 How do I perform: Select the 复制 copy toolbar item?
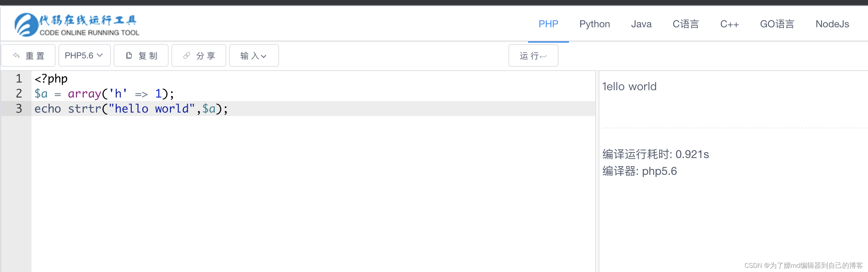[148, 55]
